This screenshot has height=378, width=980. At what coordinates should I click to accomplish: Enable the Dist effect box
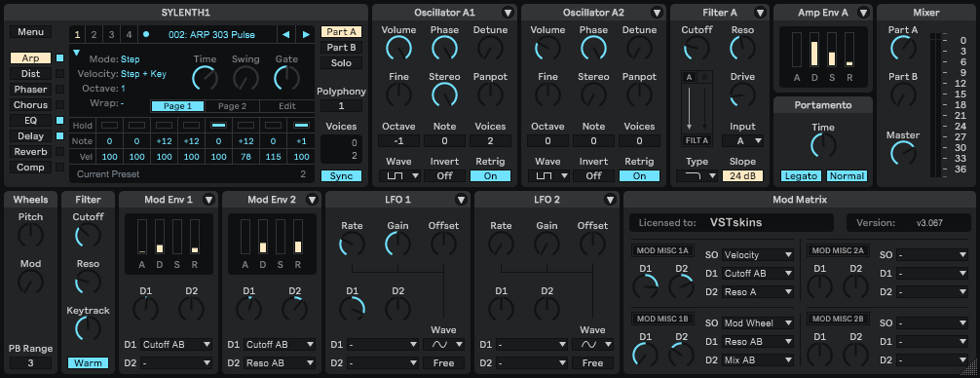tap(60, 74)
